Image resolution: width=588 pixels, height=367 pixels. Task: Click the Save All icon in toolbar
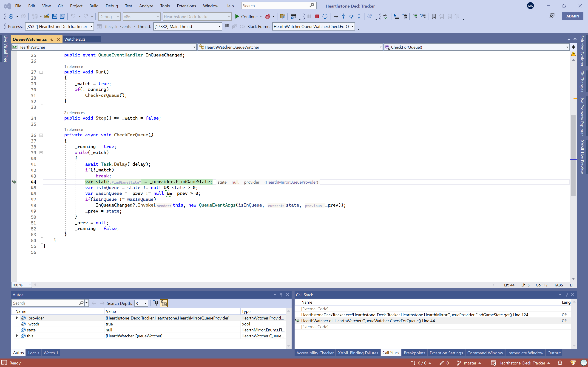coord(62,17)
